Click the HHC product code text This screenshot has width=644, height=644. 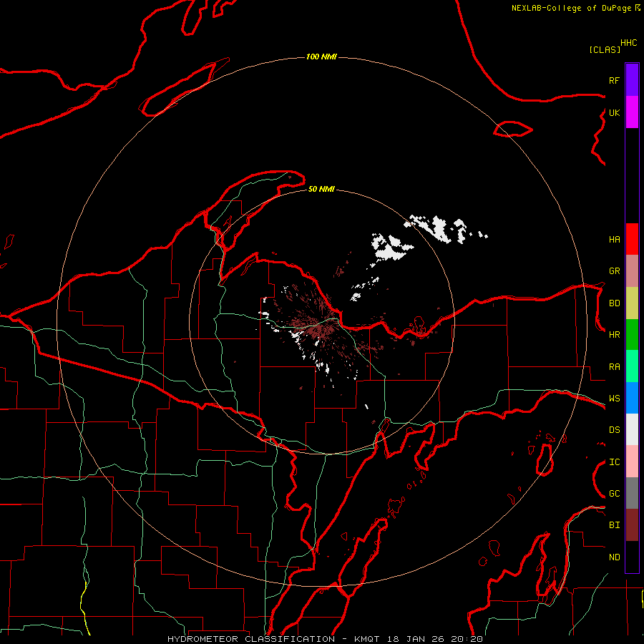click(x=628, y=43)
